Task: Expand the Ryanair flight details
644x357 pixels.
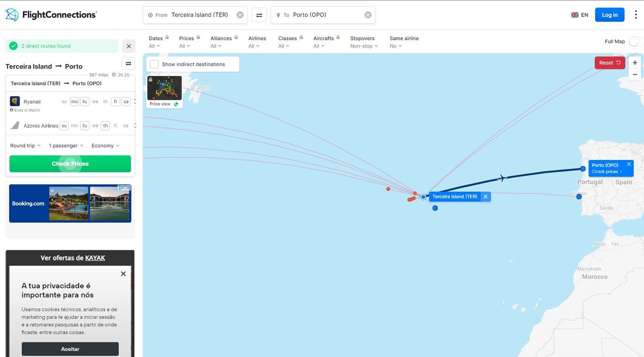Action: pos(135,101)
